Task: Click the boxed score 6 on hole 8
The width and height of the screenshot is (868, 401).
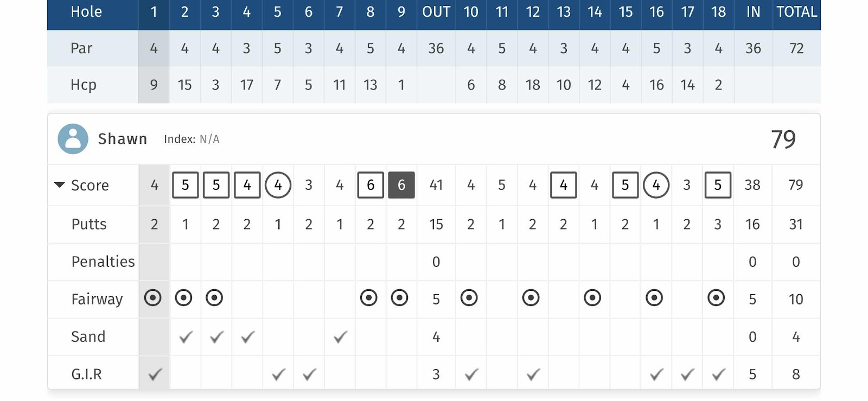Action: (x=371, y=185)
